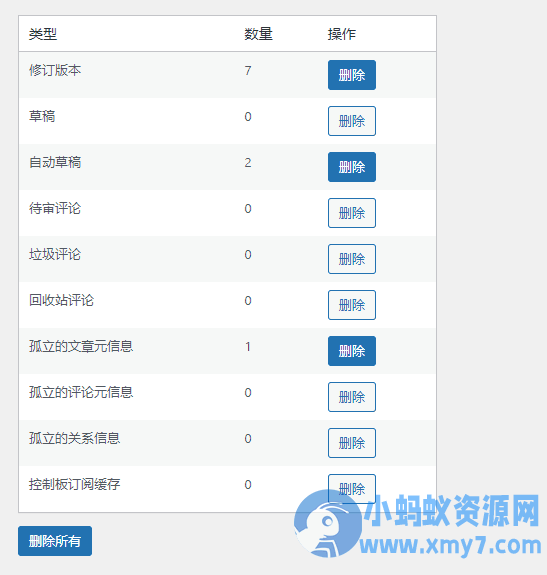Click the 删除所有 delete all button
This screenshot has height=575, width=547.
click(55, 541)
